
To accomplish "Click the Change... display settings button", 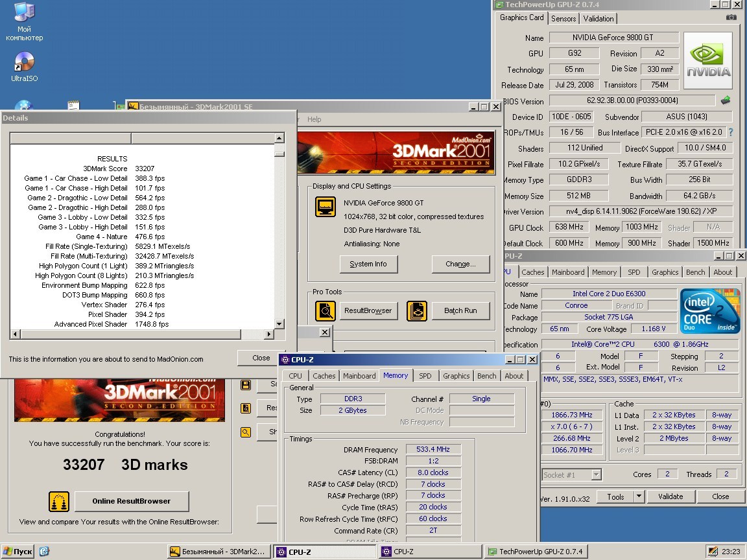I will coord(460,264).
